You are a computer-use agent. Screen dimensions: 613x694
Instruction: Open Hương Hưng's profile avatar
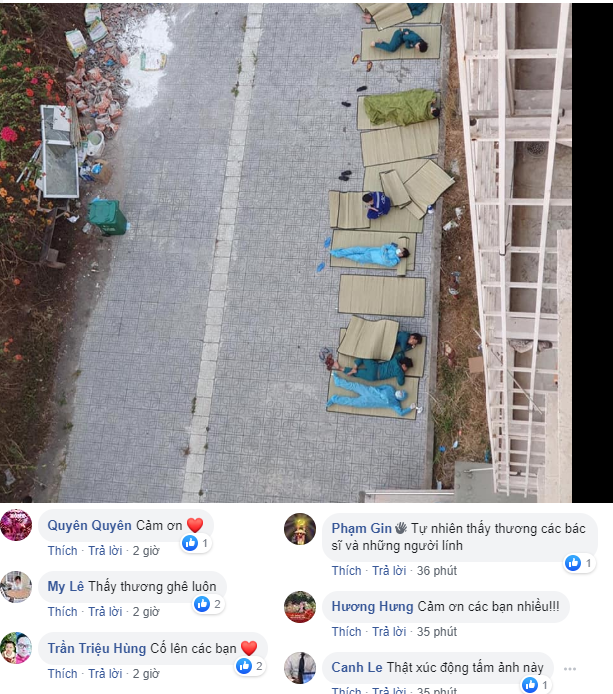click(x=300, y=607)
